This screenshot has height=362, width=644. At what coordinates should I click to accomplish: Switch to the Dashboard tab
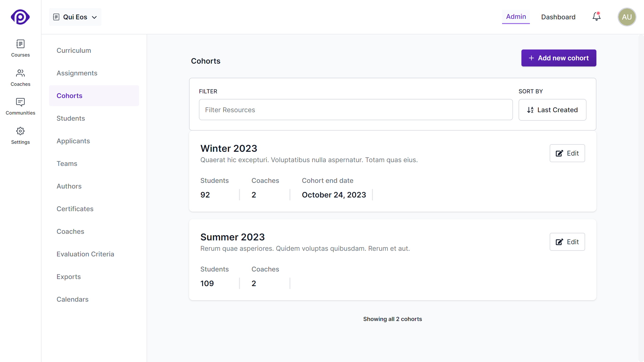558,17
